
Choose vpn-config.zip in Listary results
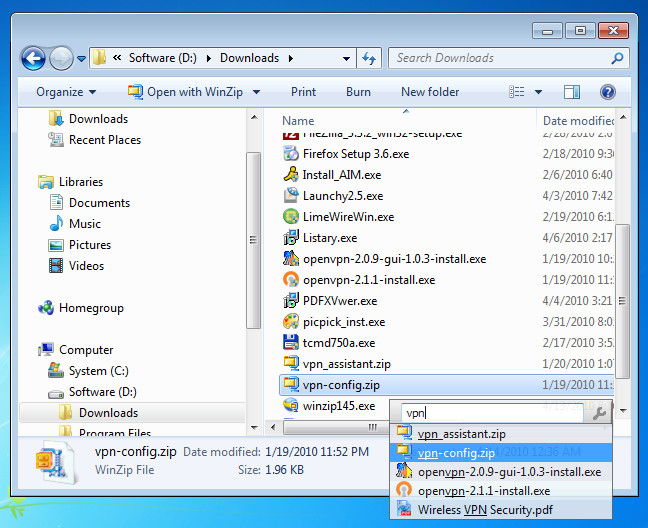(x=501, y=453)
